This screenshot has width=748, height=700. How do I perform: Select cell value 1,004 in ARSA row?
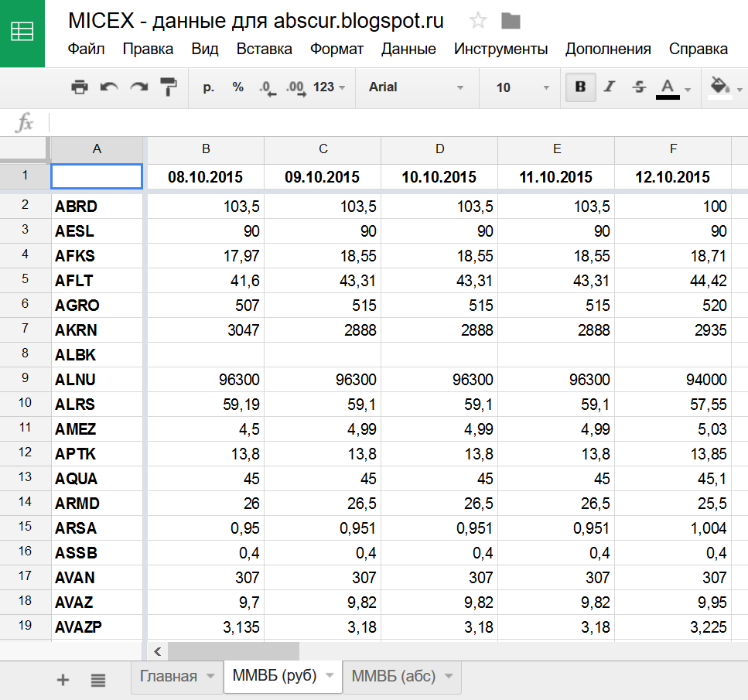[x=673, y=528]
